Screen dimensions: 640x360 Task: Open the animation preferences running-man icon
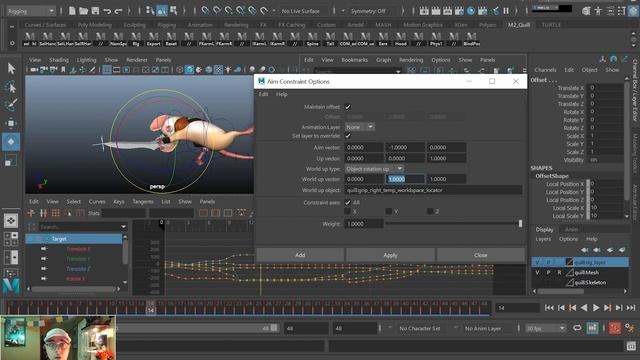tap(630, 328)
